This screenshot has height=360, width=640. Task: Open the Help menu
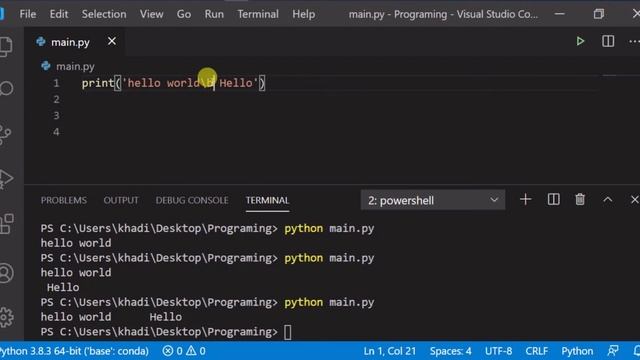tap(304, 14)
